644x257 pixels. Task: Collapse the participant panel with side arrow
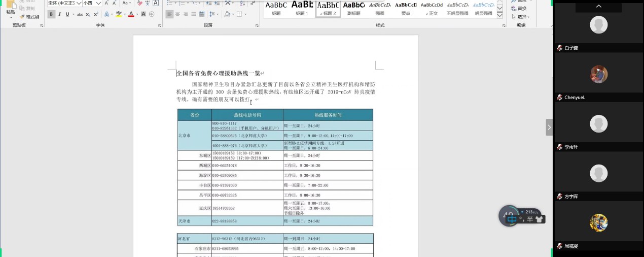click(549, 127)
